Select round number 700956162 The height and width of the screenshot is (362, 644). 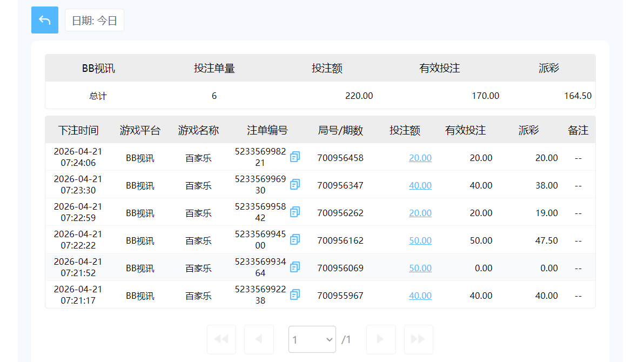tap(340, 240)
